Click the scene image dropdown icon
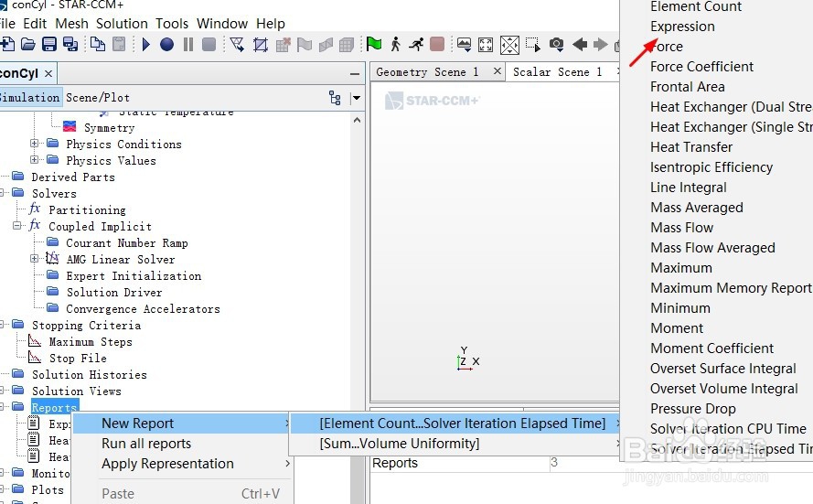The height and width of the screenshot is (504, 813). tap(464, 45)
